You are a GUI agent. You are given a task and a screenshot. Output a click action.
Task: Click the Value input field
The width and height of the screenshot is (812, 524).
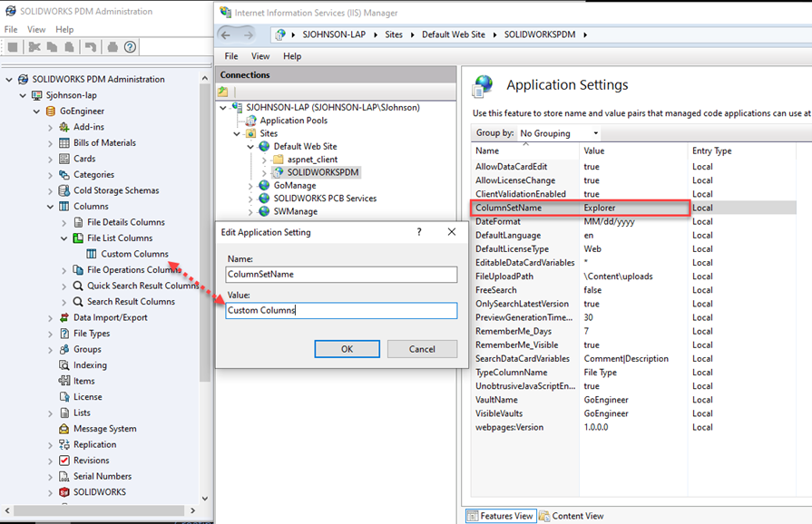341,310
